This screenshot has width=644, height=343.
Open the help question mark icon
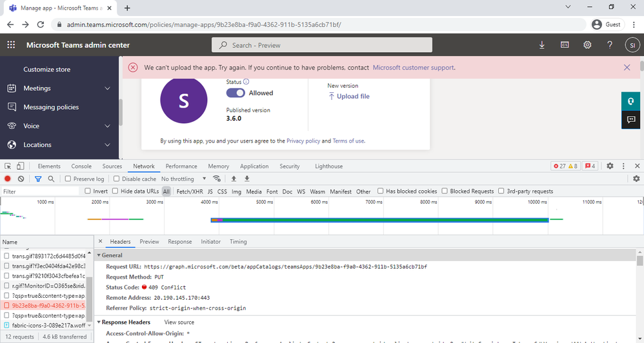tap(610, 44)
